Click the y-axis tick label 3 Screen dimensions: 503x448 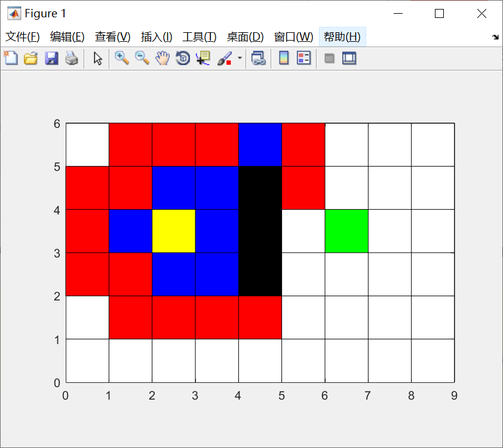click(57, 254)
